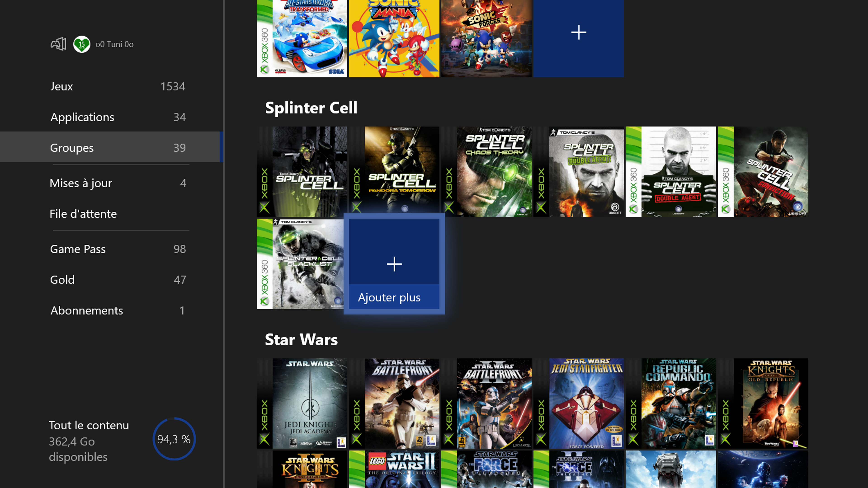Select Star Wars The Force Unleashed II tile

(579, 469)
